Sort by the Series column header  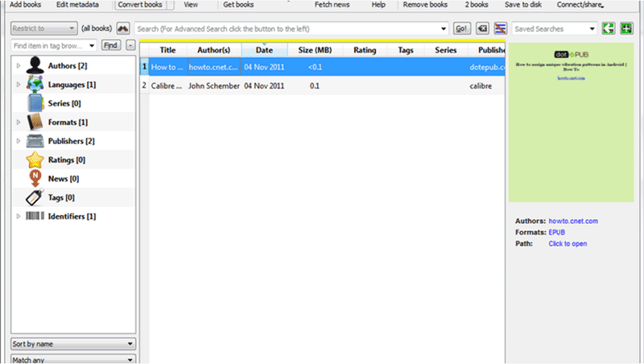pyautogui.click(x=446, y=50)
